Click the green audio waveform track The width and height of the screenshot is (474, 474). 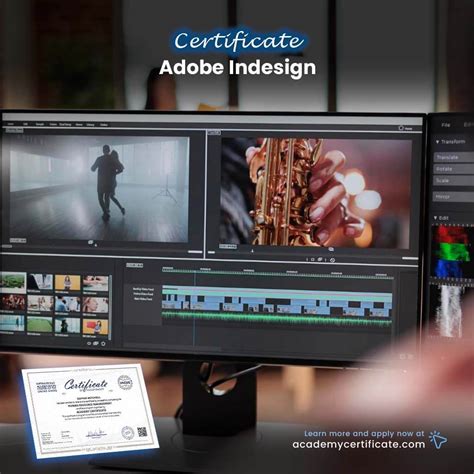[277, 320]
